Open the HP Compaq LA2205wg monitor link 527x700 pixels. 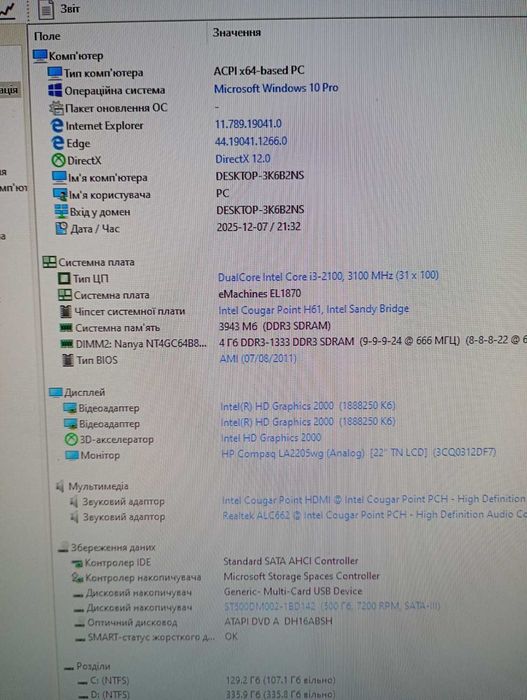pos(359,454)
